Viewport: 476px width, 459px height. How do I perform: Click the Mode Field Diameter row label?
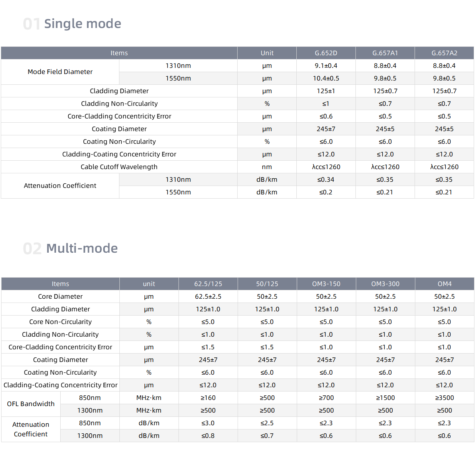[x=60, y=72]
